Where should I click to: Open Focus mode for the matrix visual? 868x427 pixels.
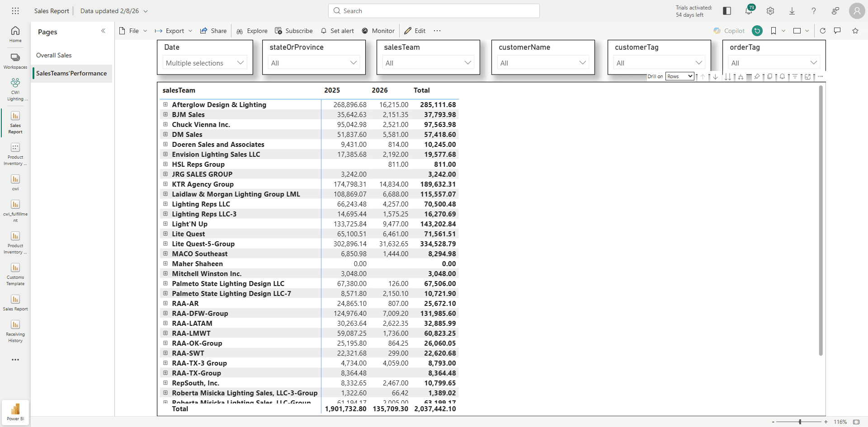pyautogui.click(x=807, y=76)
